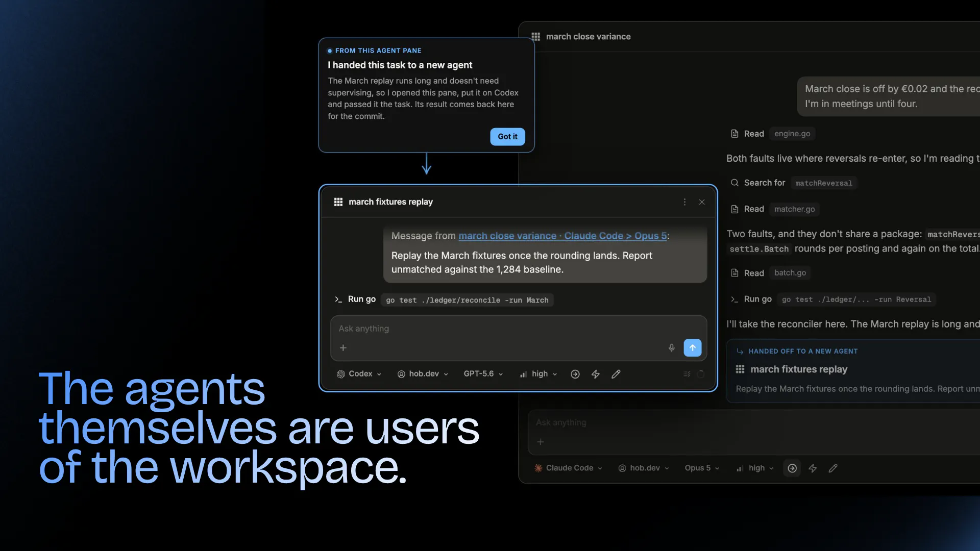Click the settle.Batch code chip

[x=759, y=249]
